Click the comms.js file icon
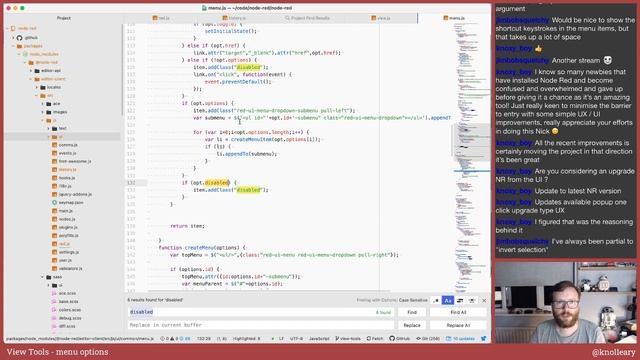This screenshot has width=640, height=360. 54,145
